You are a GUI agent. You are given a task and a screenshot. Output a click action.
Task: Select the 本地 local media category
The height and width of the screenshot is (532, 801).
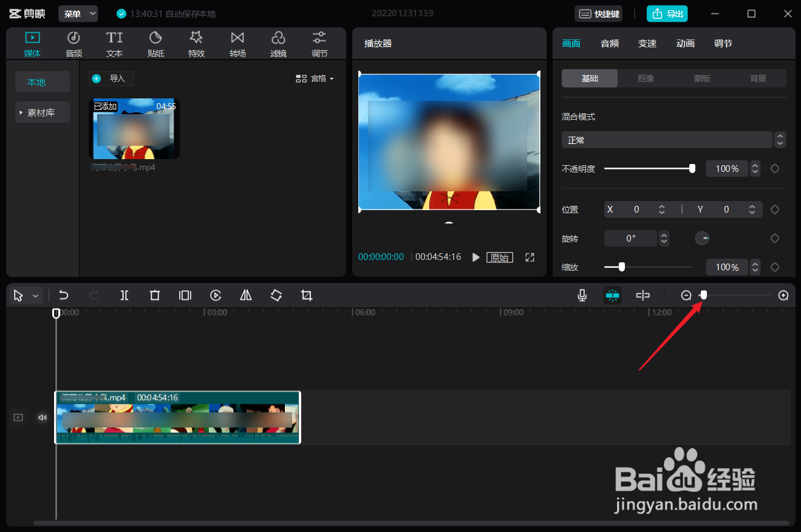pyautogui.click(x=43, y=82)
